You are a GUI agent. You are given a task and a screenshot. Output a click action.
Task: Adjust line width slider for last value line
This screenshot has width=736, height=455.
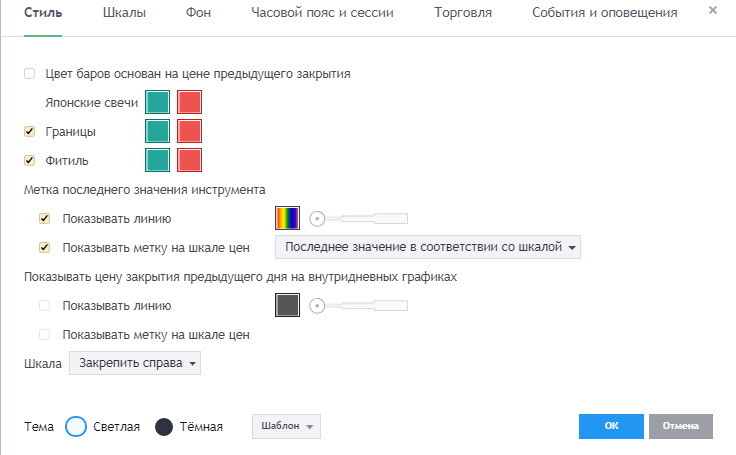pos(359,218)
